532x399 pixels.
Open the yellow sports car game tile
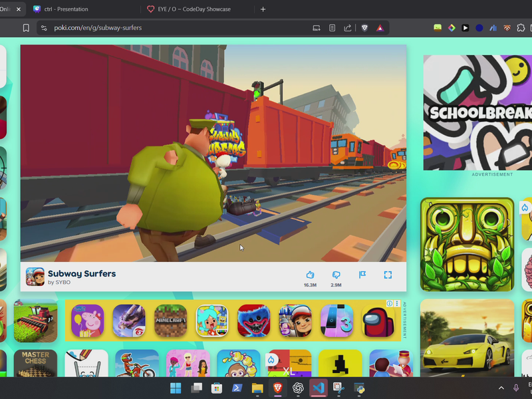(x=467, y=338)
